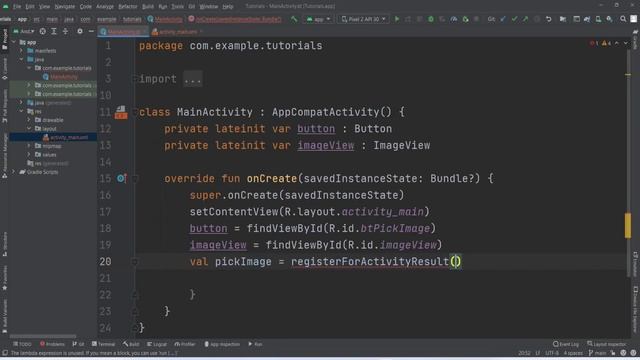Screen dimensions: 640x360
Task: Open the Terminal tool window
Action: pos(104,344)
